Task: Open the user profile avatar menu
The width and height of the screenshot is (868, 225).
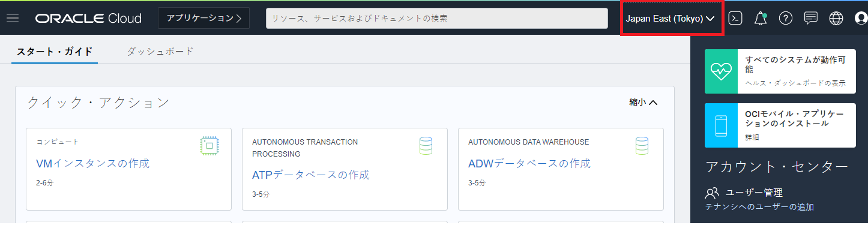Action: [861, 18]
